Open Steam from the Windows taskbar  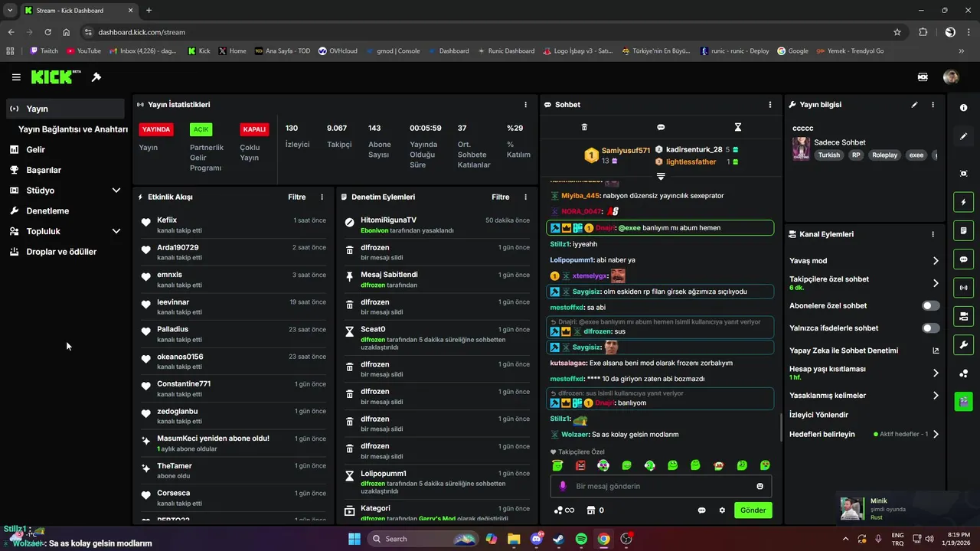pos(559,539)
